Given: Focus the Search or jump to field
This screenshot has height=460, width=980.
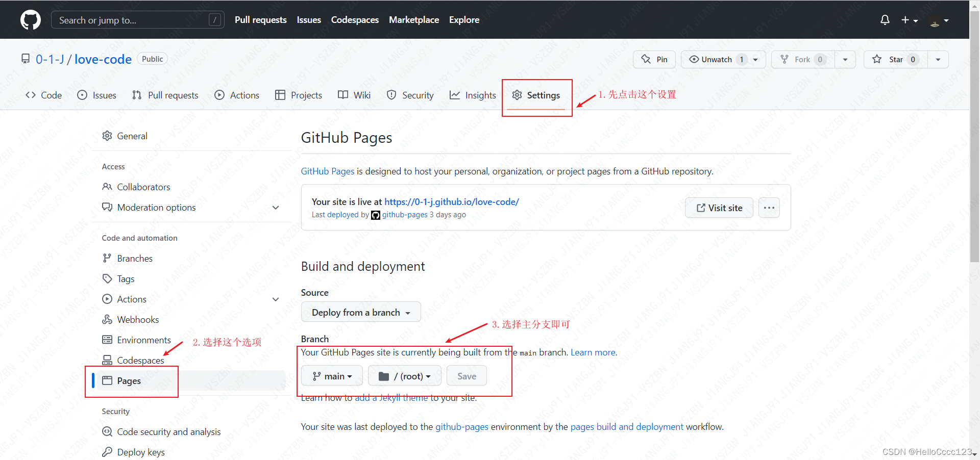Looking at the screenshot, I should pyautogui.click(x=137, y=20).
